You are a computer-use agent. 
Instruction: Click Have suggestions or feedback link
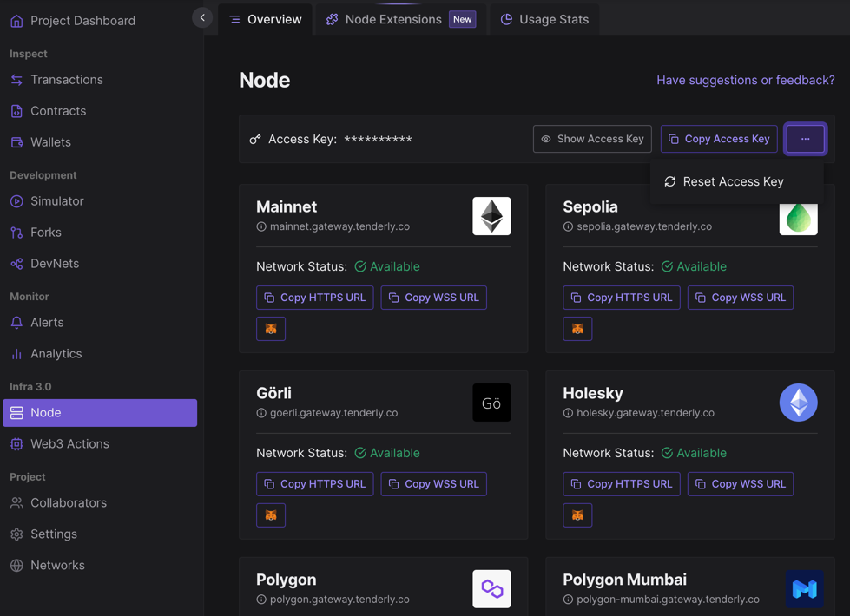[x=745, y=80]
